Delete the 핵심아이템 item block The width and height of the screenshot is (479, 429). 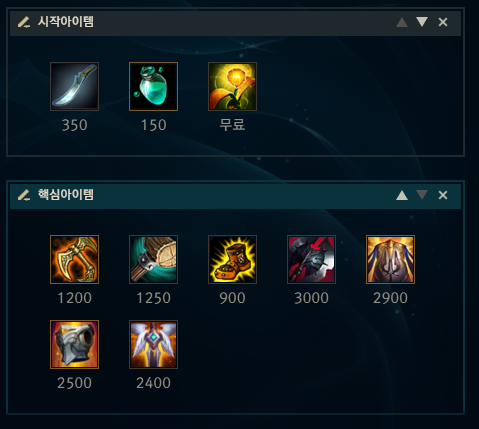(x=443, y=195)
